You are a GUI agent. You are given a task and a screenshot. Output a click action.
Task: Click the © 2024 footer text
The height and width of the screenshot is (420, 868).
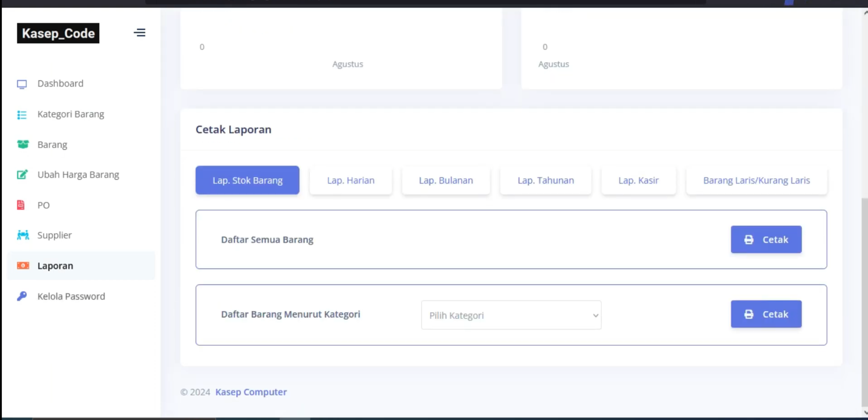[x=195, y=392]
